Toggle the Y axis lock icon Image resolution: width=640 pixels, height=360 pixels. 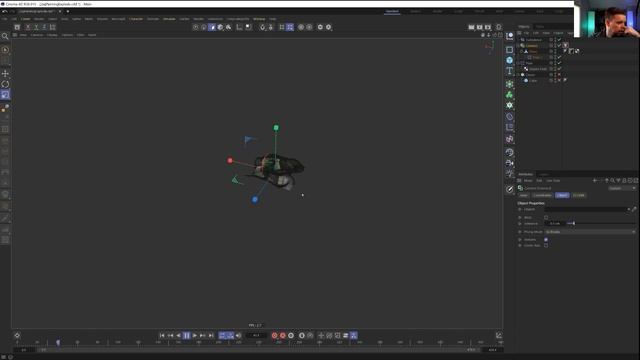pyautogui.click(x=36, y=27)
